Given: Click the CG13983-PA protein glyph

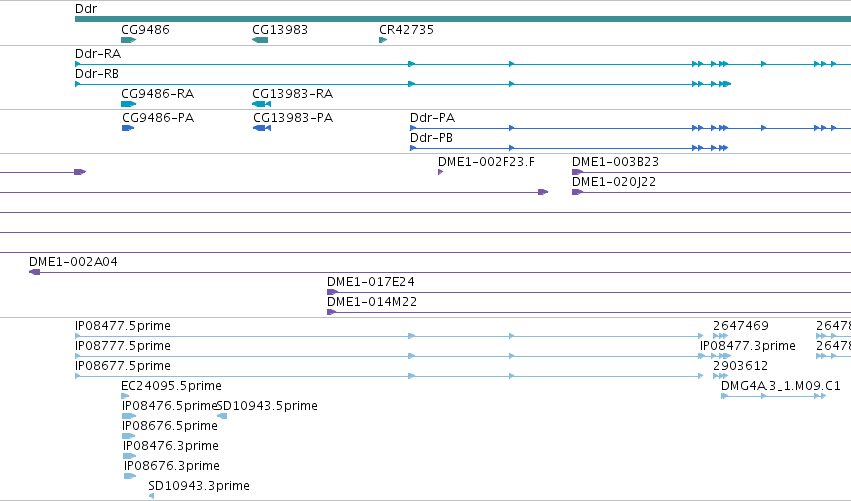Looking at the screenshot, I should coord(262,128).
